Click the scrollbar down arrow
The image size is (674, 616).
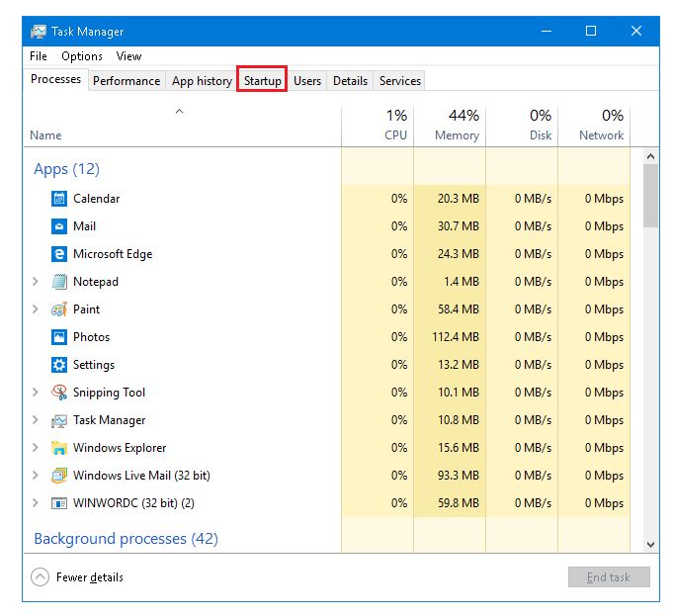tap(651, 544)
